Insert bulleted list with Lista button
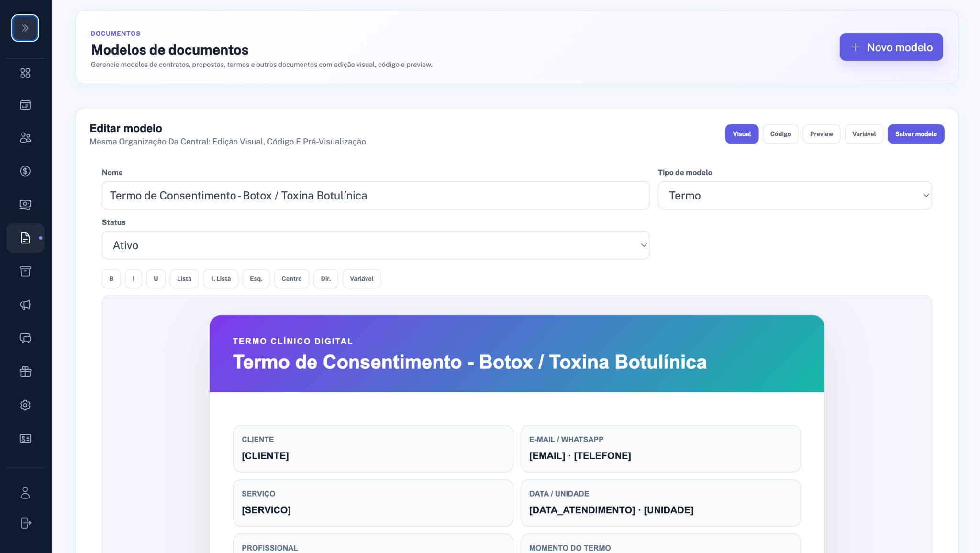 [184, 279]
